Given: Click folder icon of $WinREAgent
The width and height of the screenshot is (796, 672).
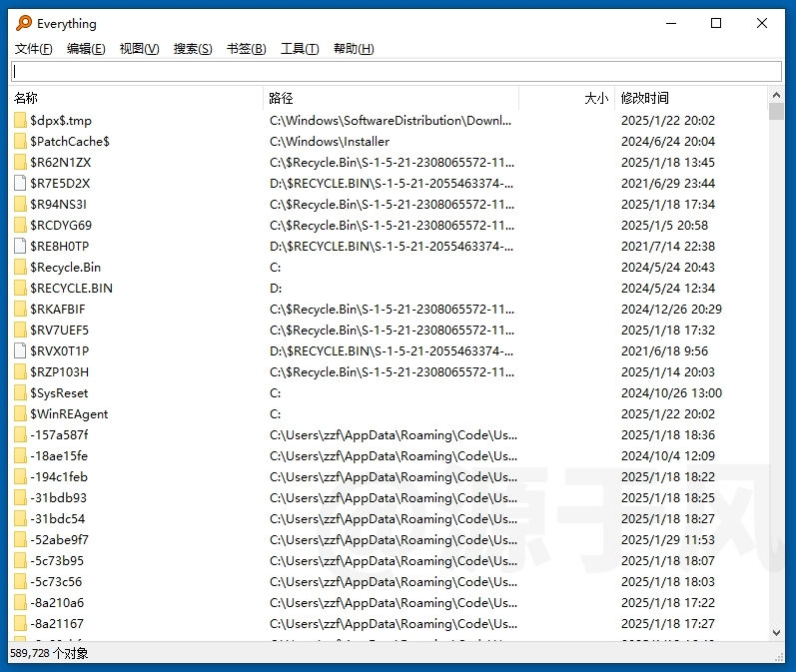Looking at the screenshot, I should coord(20,414).
